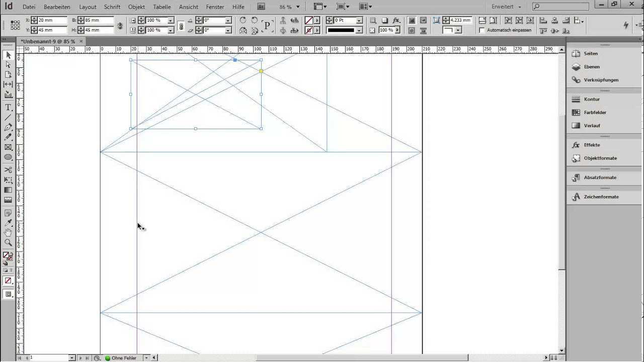Screen dimensions: 644x362
Task: Select the Eyedropper tool
Action: (x=8, y=222)
